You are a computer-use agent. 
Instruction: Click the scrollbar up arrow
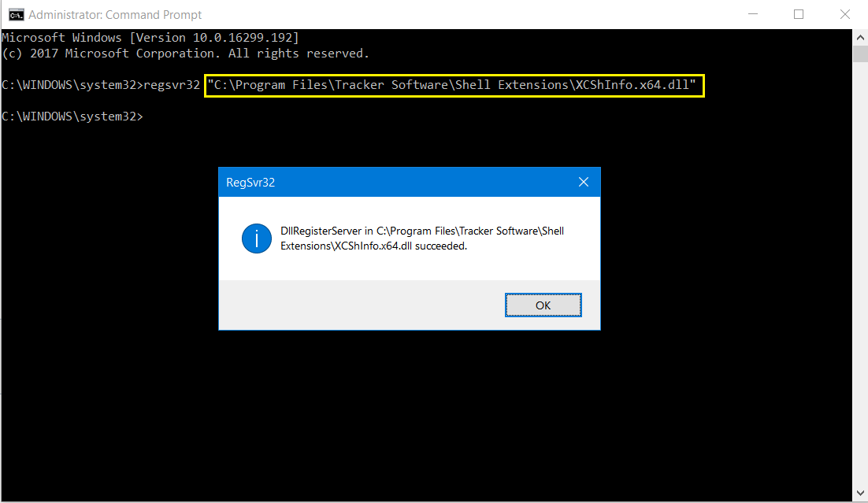[x=860, y=38]
